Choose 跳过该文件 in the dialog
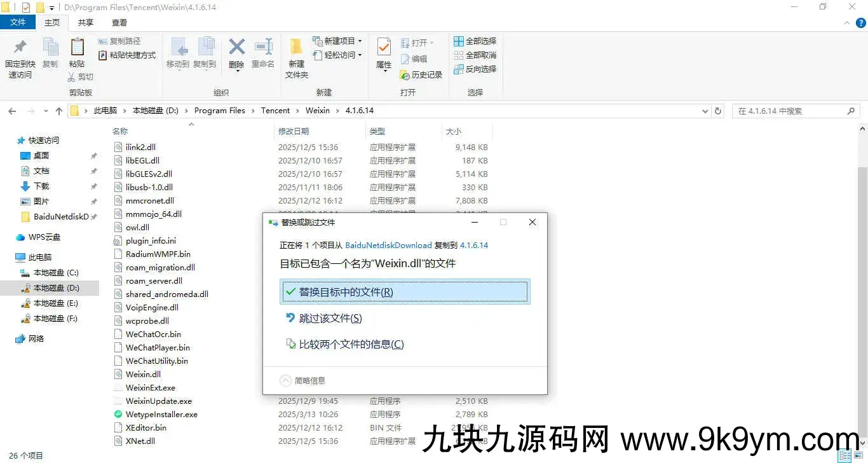The image size is (868, 463). point(330,318)
